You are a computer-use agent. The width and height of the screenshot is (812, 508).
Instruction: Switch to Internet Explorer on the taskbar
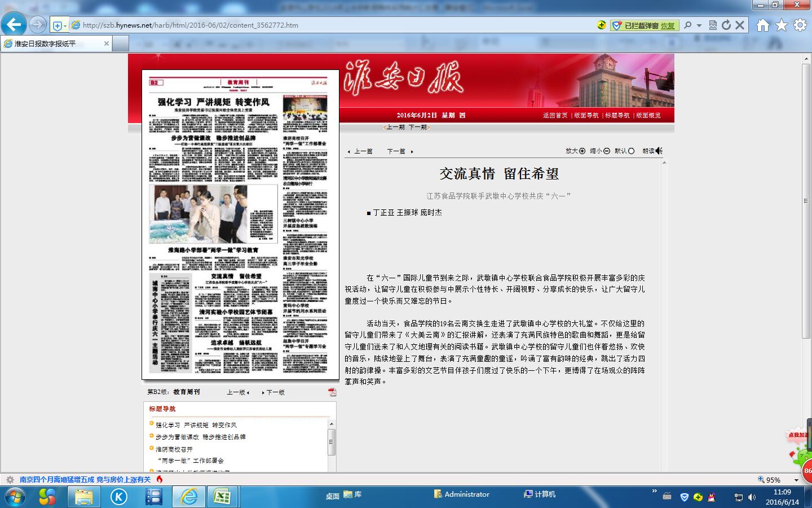189,497
